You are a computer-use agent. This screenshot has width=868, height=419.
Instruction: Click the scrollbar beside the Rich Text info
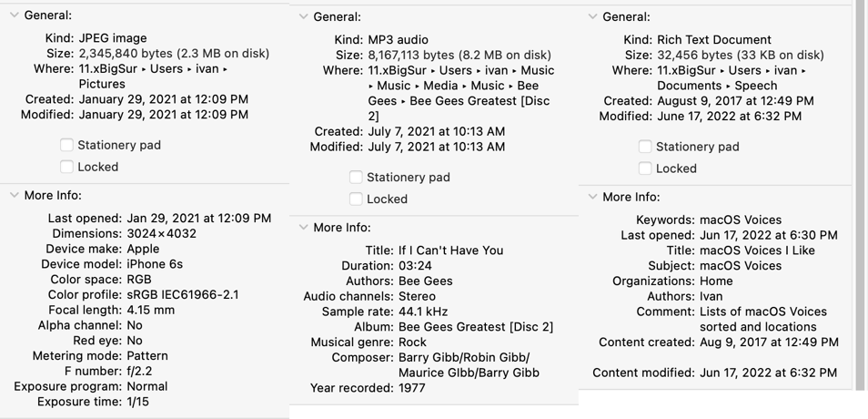point(860,194)
